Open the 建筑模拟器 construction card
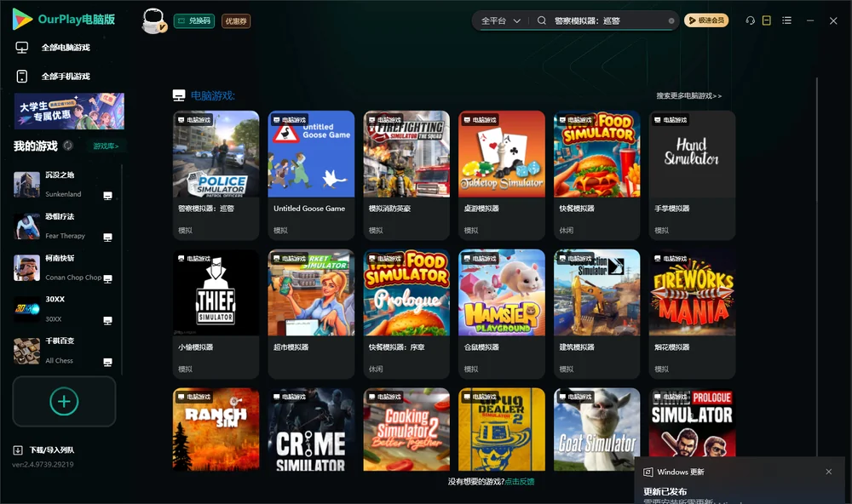This screenshot has height=504, width=852. coord(597,314)
